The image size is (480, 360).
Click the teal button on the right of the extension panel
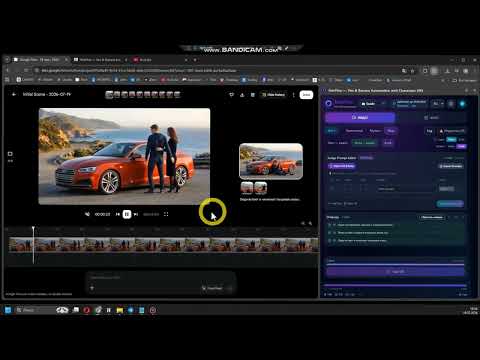(450, 204)
